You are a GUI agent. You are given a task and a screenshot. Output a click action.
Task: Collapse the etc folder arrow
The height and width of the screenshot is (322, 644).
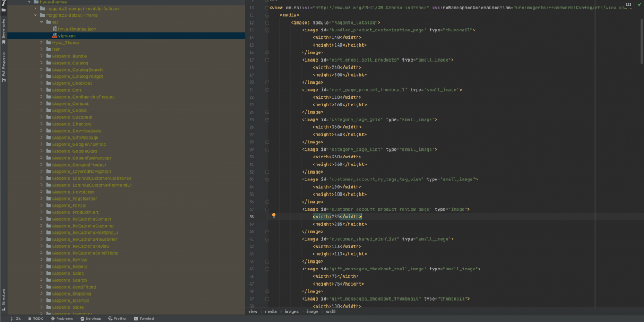pos(42,22)
